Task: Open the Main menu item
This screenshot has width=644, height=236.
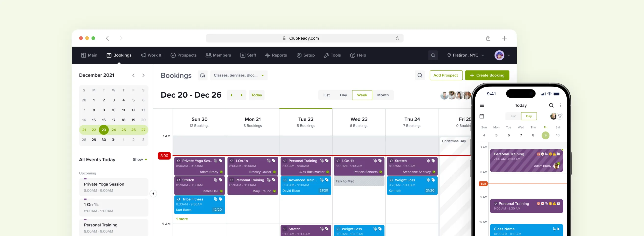Action: tap(89, 55)
